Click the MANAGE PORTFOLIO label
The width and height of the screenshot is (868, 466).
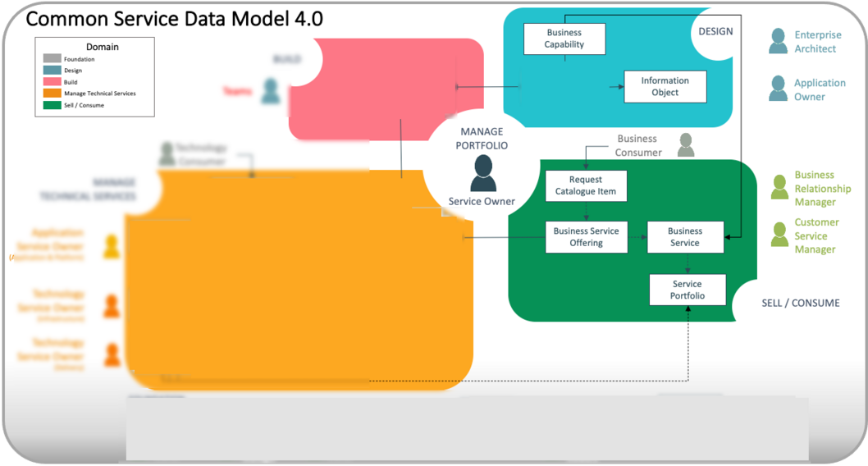pyautogui.click(x=482, y=139)
